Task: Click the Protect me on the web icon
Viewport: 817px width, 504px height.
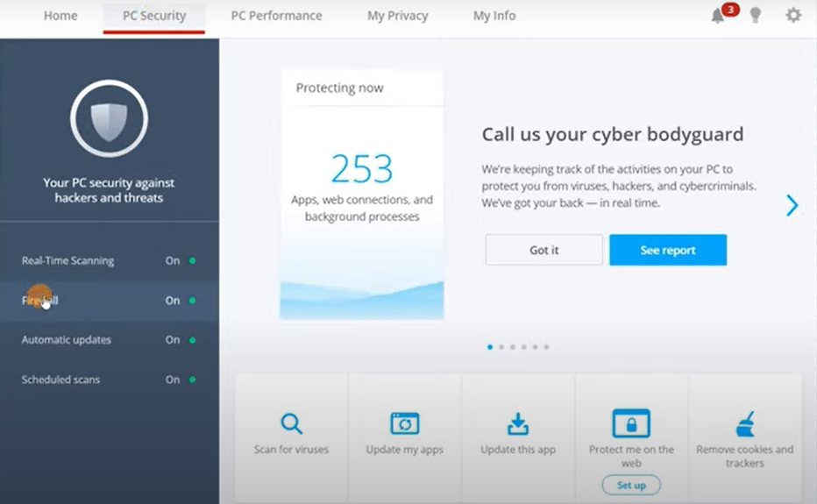Action: tap(631, 422)
